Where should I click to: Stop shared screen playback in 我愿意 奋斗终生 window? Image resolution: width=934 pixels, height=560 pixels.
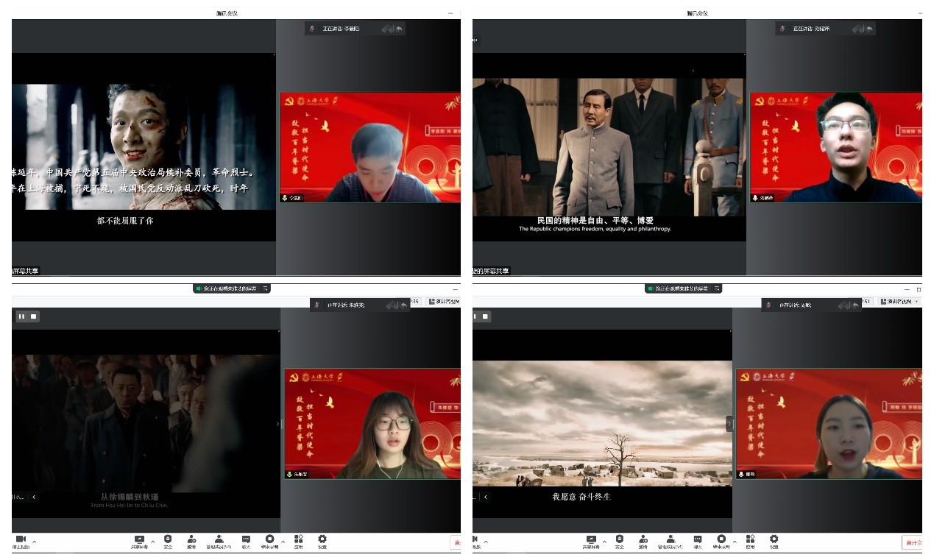coord(485,316)
